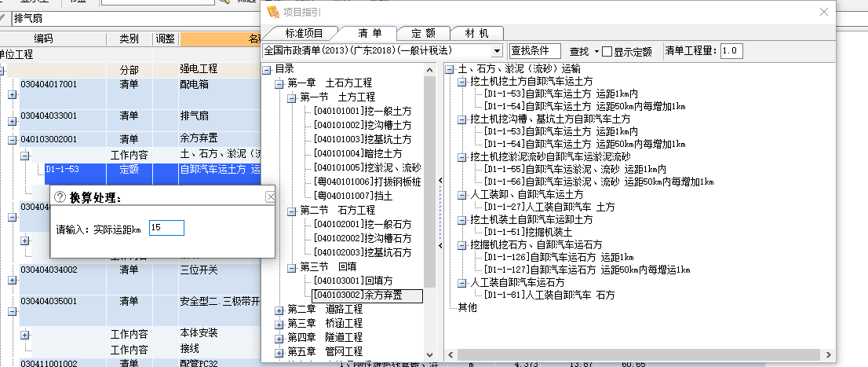Click the 实际运距km input field
The width and height of the screenshot is (868, 367).
[166, 228]
